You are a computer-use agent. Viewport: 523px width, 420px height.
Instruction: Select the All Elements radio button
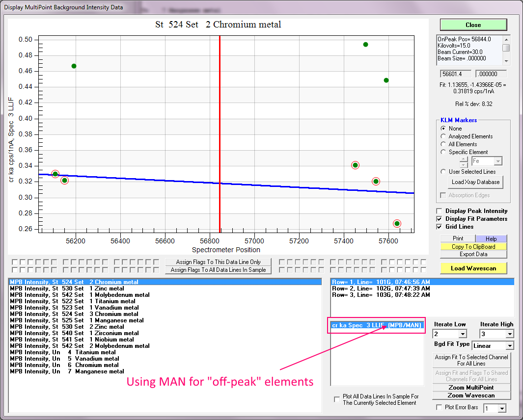[x=443, y=144]
